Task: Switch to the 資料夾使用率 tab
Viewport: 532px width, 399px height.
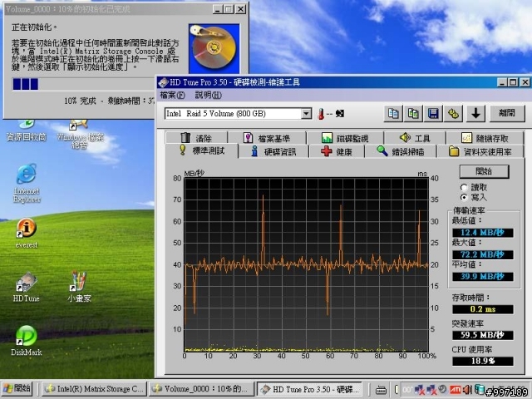Action: click(480, 151)
